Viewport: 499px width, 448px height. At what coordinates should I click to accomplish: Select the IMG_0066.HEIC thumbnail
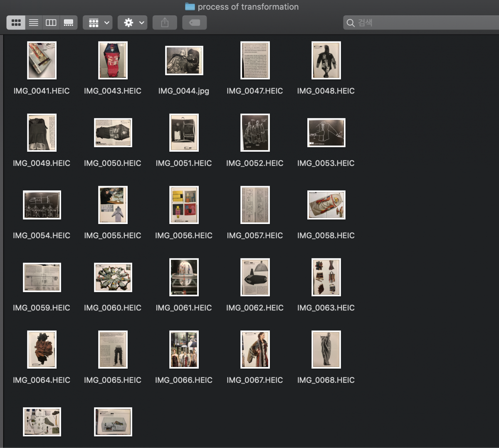click(184, 350)
